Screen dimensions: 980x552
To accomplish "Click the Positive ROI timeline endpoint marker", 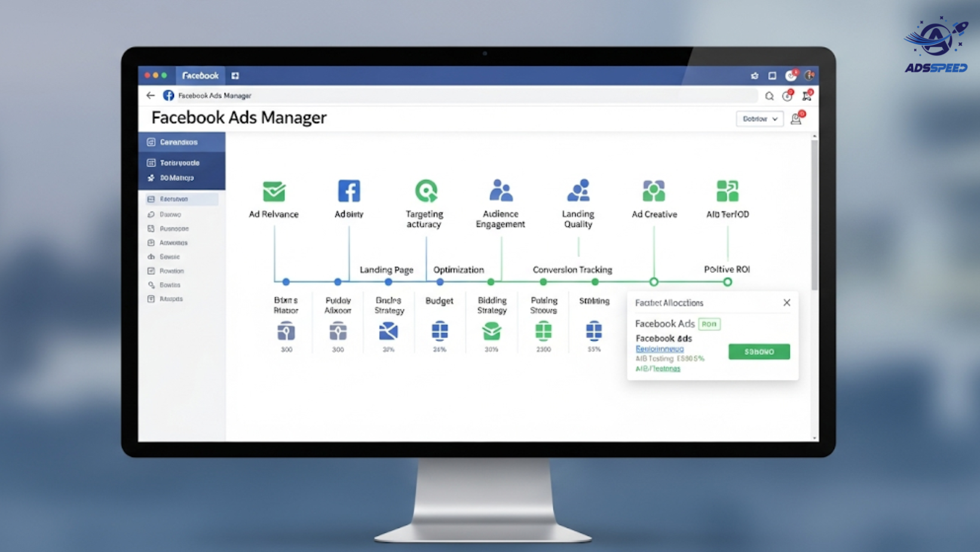I will point(727,282).
